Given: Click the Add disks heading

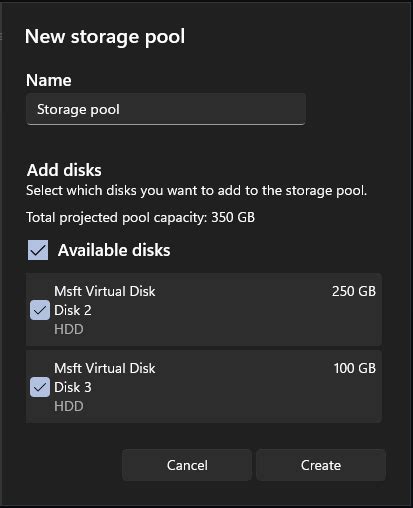Looking at the screenshot, I should [64, 170].
